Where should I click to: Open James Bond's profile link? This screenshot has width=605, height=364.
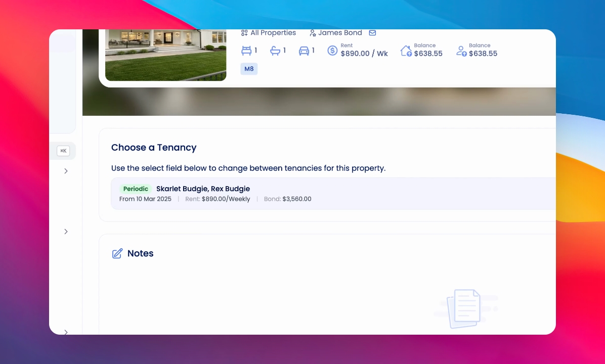(x=340, y=33)
